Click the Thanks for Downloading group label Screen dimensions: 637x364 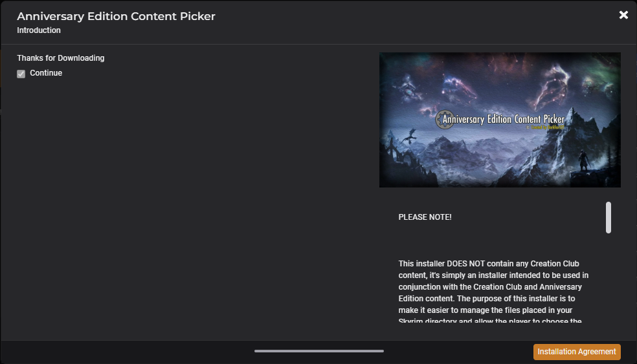[61, 58]
